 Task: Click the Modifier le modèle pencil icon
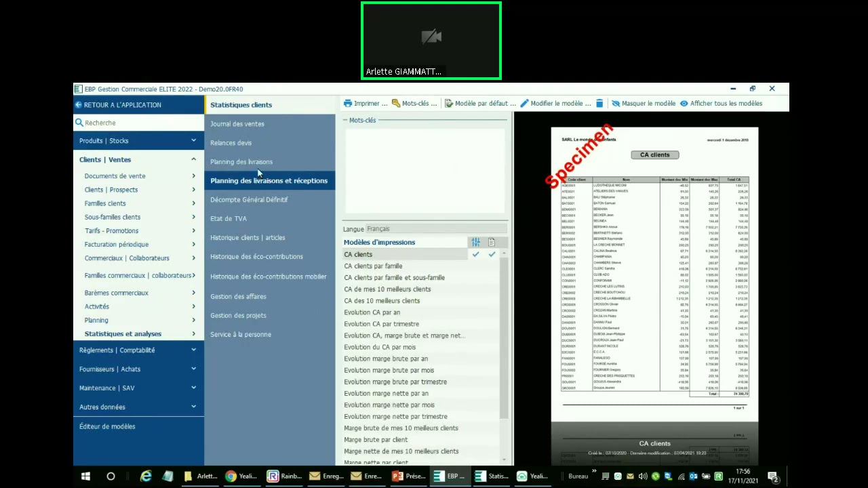point(524,104)
